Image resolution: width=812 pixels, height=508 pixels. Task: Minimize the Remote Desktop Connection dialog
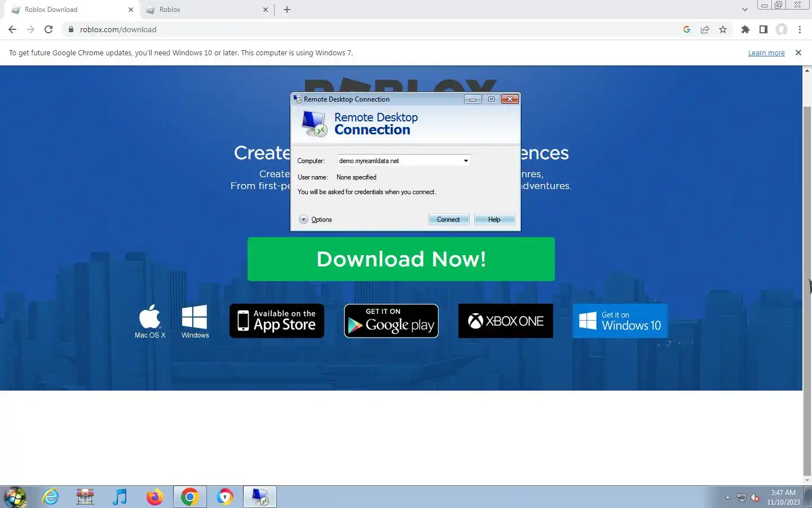coord(473,99)
